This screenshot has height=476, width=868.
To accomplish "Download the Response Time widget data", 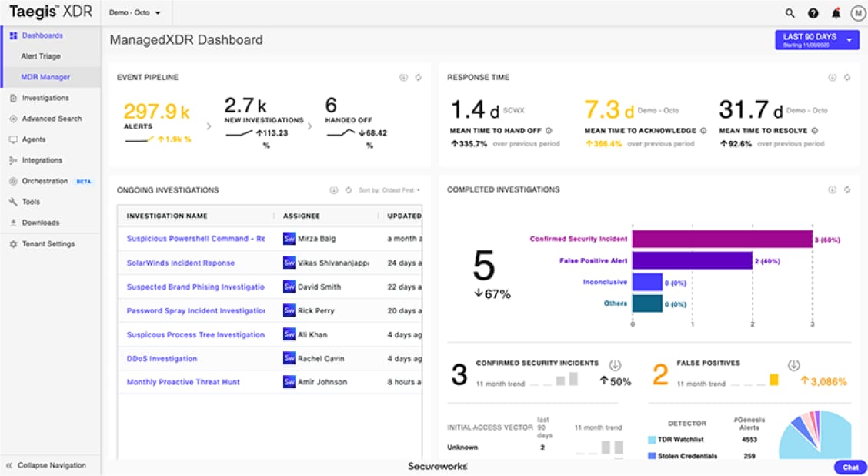I will coord(832,78).
